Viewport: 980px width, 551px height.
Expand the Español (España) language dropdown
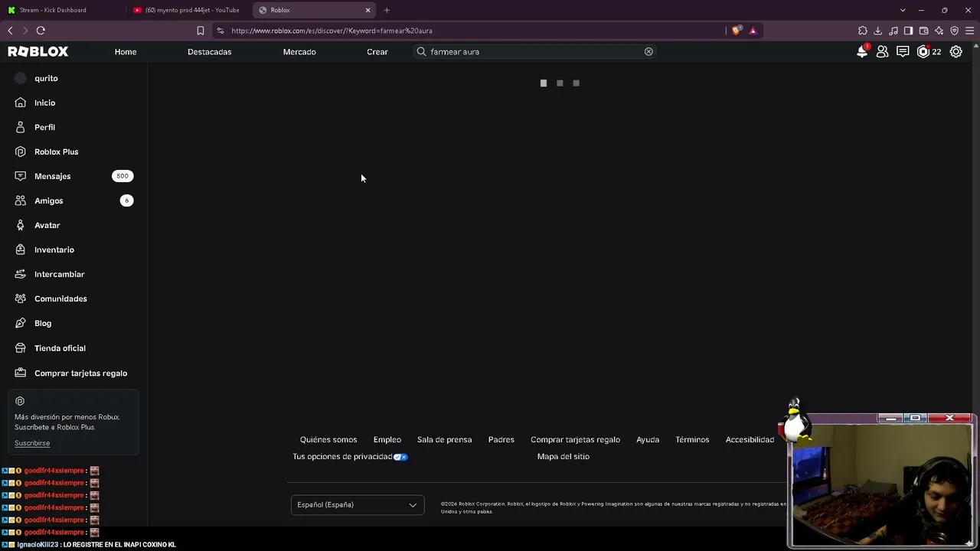click(358, 505)
